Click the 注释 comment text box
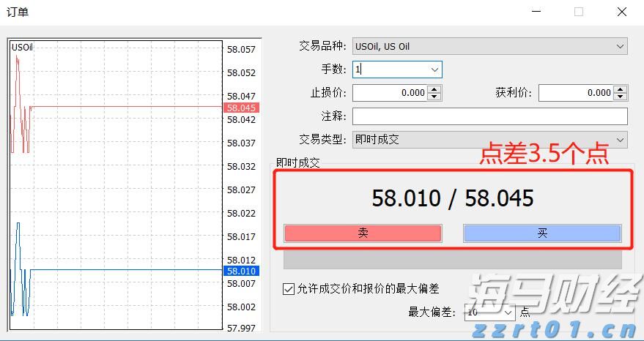The image size is (644, 341). pyautogui.click(x=489, y=116)
